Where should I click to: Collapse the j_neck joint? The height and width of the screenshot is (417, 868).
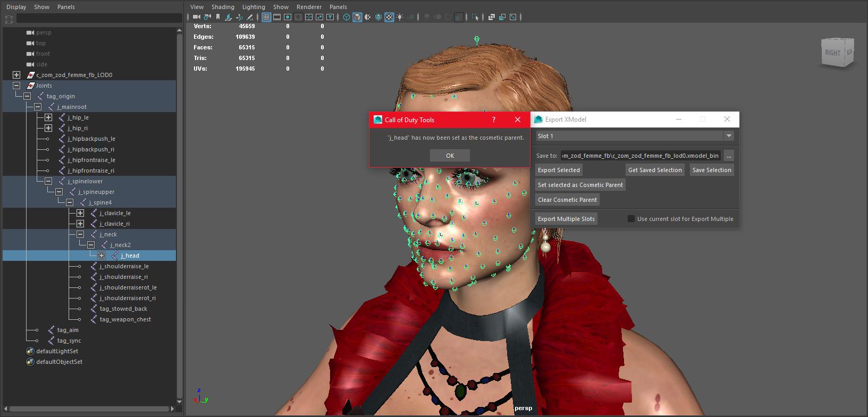[x=80, y=234]
